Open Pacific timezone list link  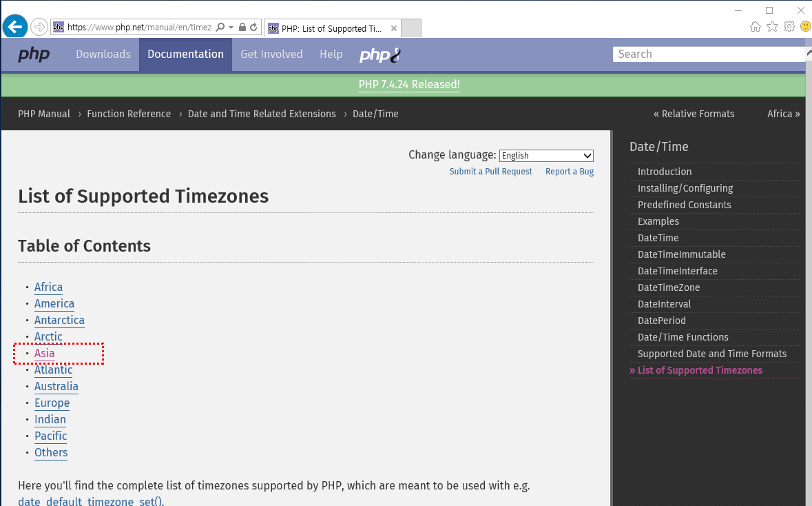point(51,436)
